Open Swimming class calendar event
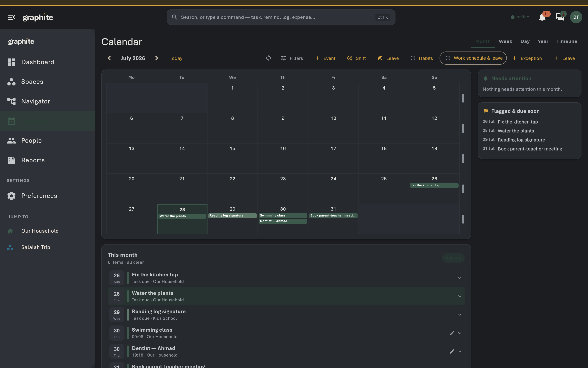This screenshot has width=588, height=368. 283,216
